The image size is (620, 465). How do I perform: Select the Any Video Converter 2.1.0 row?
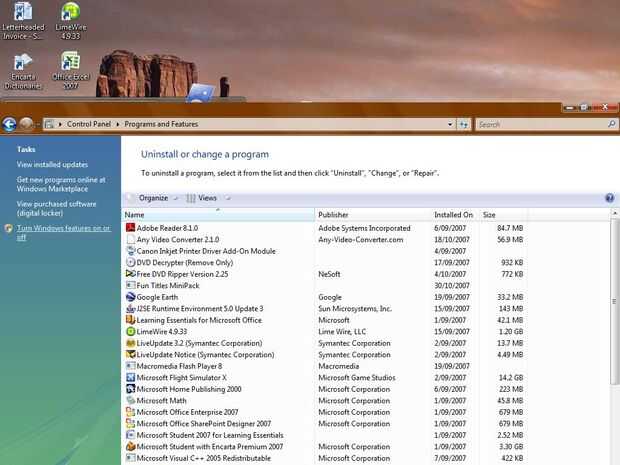pos(325,239)
